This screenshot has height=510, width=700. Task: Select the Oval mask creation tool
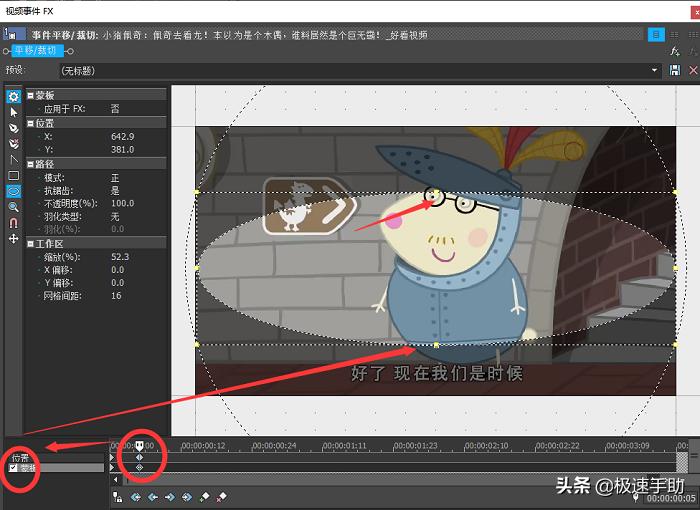pyautogui.click(x=13, y=191)
